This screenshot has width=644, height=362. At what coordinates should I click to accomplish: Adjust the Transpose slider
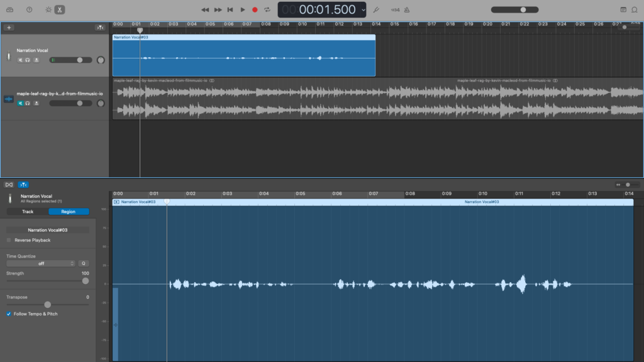coord(47,305)
